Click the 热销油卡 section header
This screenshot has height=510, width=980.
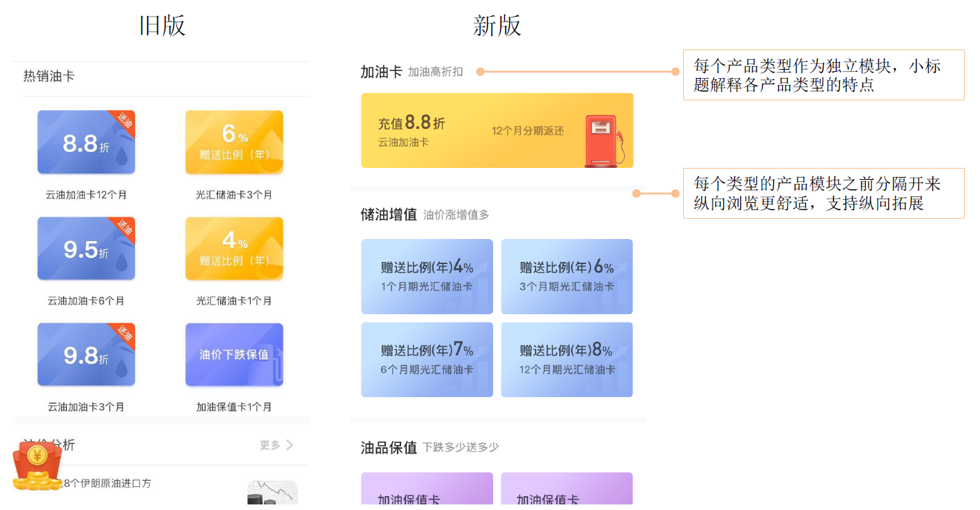click(x=49, y=77)
